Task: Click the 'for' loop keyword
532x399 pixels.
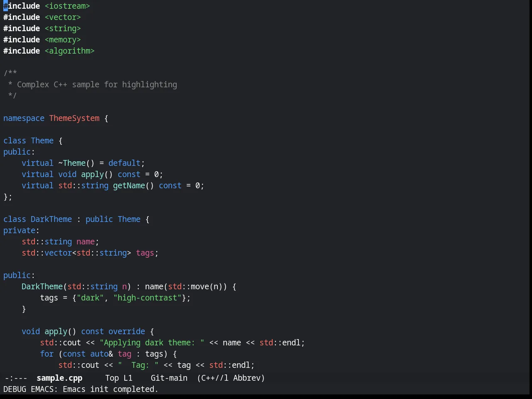Action: [47, 354]
